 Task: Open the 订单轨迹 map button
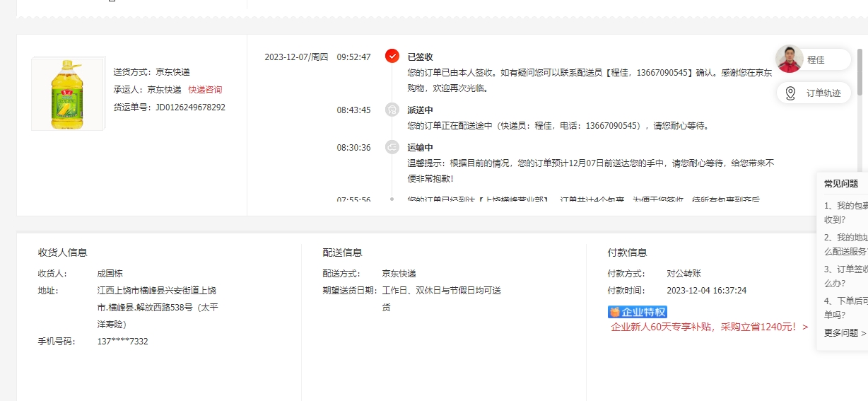pos(814,93)
